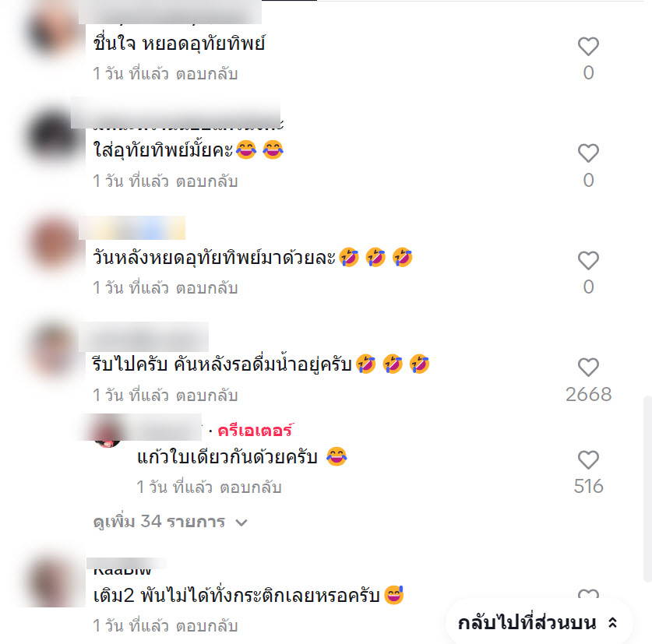The width and height of the screenshot is (652, 644).
Task: Like the 'ใส่อุทัยทิพย์มั้ยคะ' comment
Action: [x=588, y=153]
